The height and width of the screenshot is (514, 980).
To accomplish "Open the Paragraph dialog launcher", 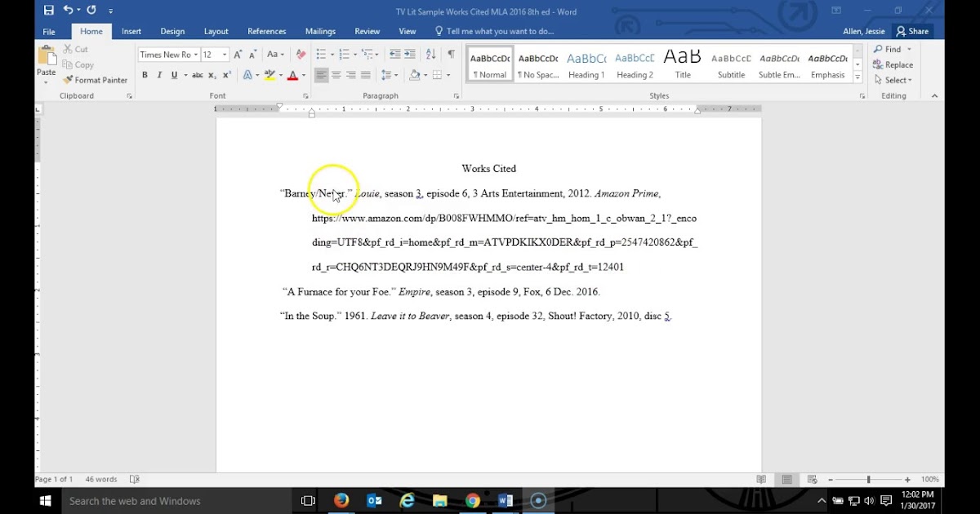I will [457, 96].
